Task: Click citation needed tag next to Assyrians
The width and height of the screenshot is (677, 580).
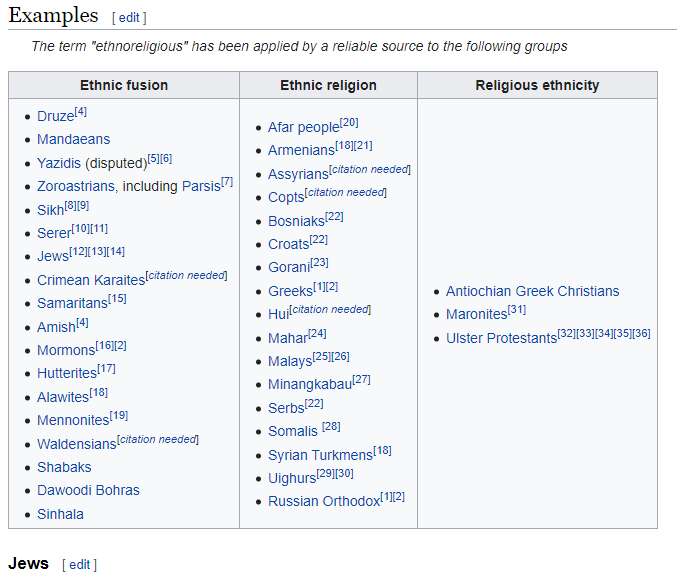Action: [x=369, y=170]
